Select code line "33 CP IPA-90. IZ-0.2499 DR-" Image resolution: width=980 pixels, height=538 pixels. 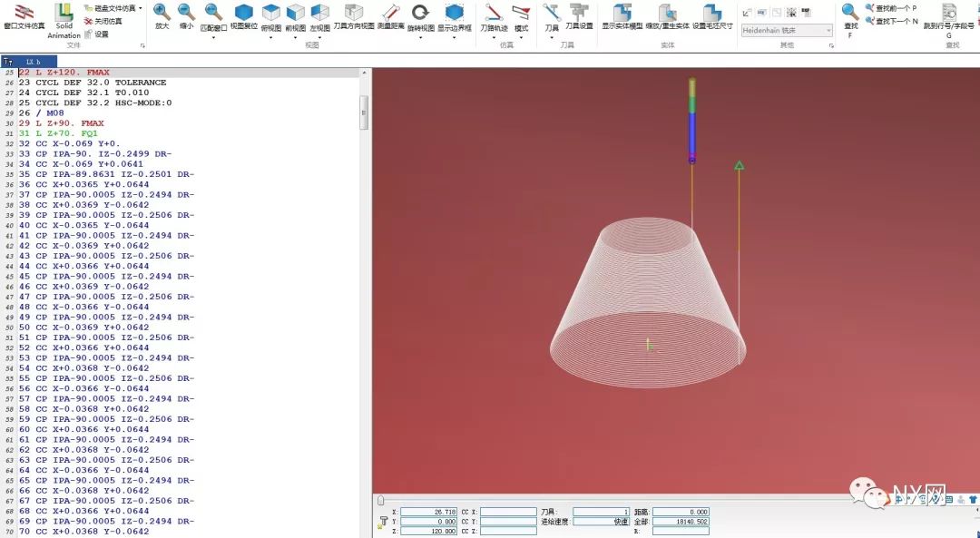95,153
